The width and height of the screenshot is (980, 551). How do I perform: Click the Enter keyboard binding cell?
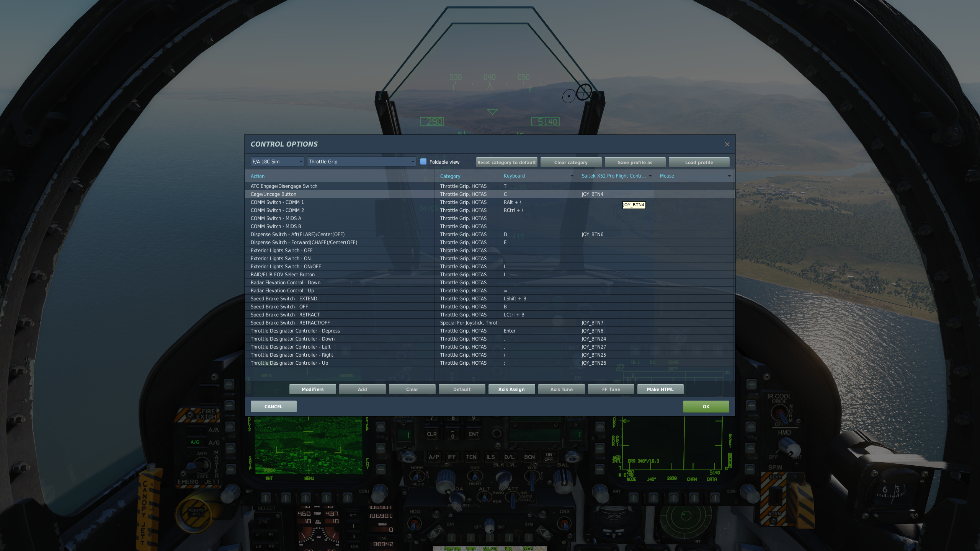tap(537, 331)
